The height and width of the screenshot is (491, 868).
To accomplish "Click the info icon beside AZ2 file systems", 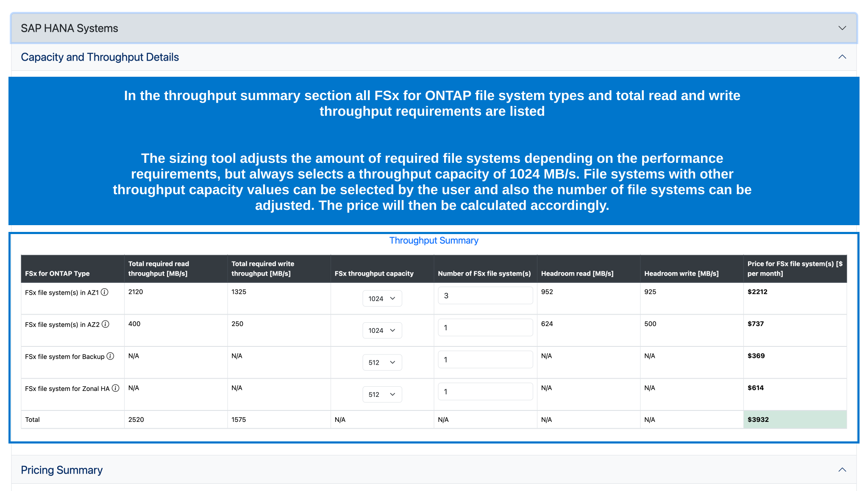I will 106,324.
